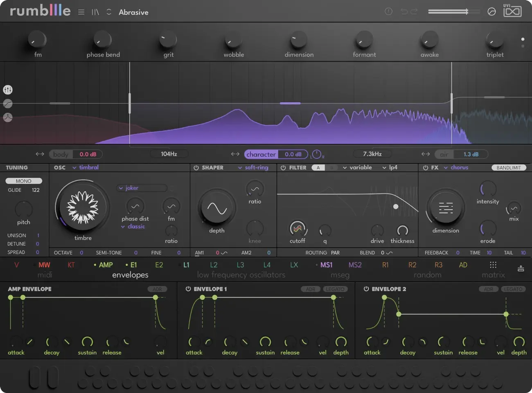Screen dimensions: 532x393
Task: Switch to the MW modulation tab
Action: pyautogui.click(x=44, y=265)
